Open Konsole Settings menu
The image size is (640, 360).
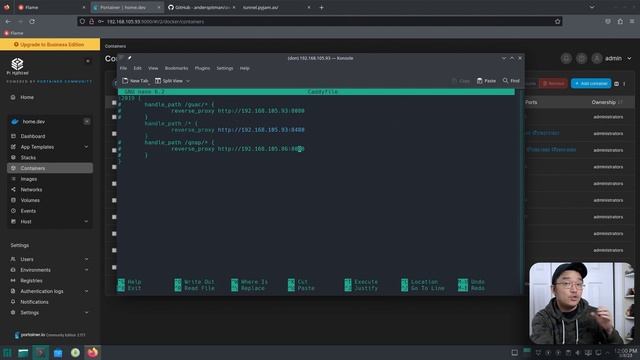pyautogui.click(x=224, y=68)
